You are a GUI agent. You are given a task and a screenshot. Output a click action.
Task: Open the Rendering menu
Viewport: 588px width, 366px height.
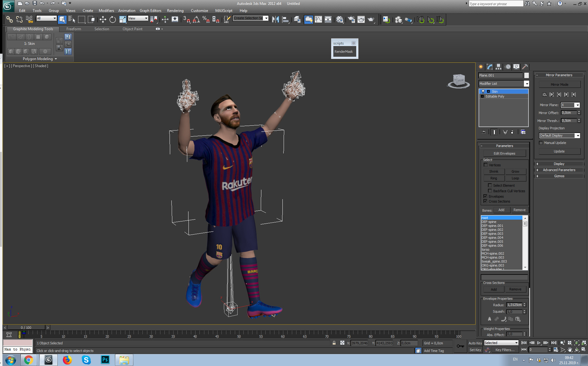point(175,10)
